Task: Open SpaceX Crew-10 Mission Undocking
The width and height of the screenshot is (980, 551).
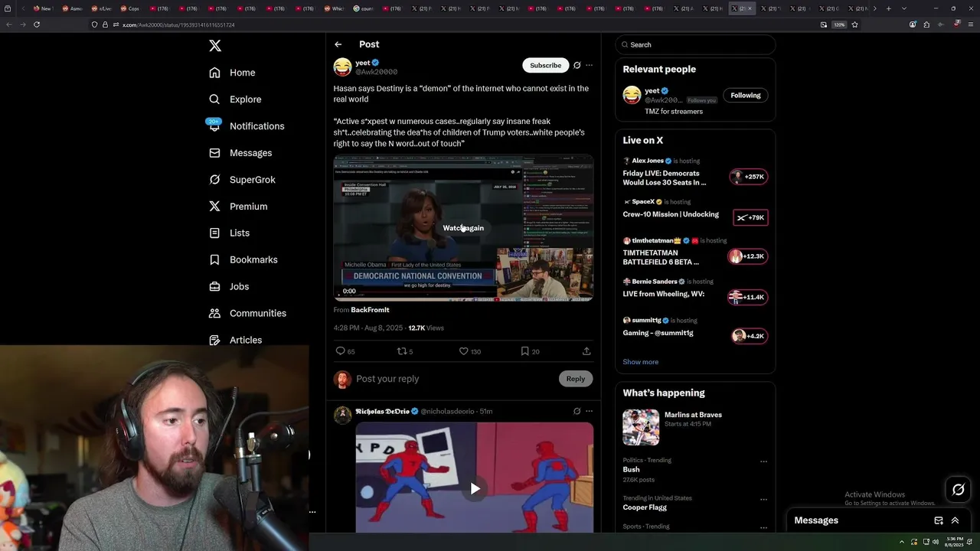Action: tap(695, 210)
